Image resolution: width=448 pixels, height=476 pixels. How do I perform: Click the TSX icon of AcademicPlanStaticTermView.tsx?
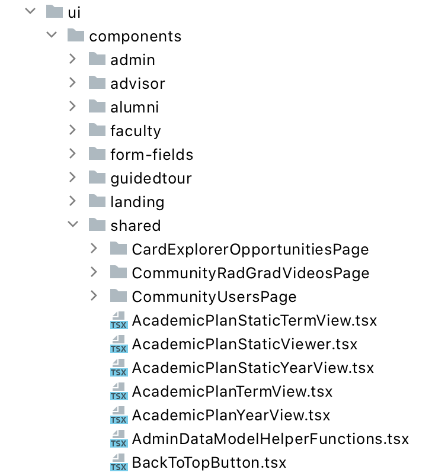pyautogui.click(x=119, y=320)
